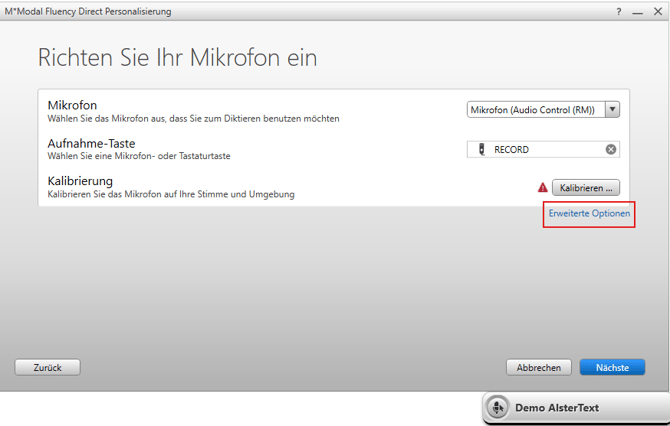670x426 pixels.
Task: Open the Mikrofon (Audio Control (RM)) combo box
Action: [x=536, y=110]
